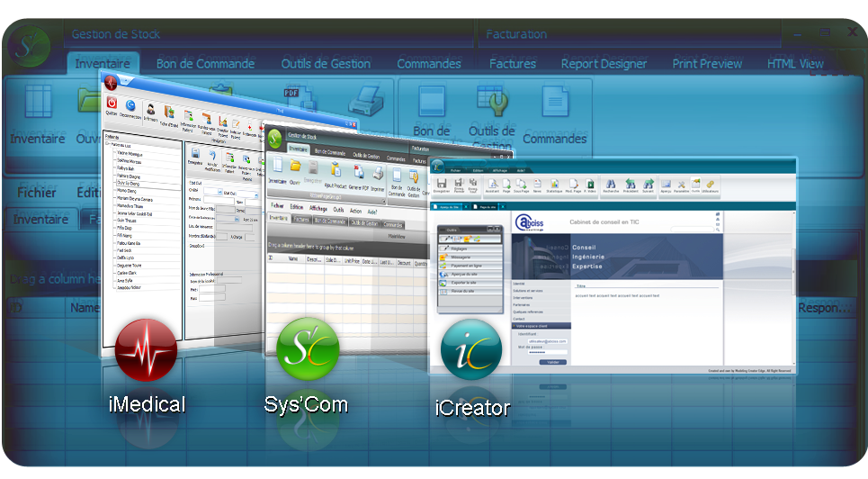Open Print Preview tab in background window
Viewport: 868px width, 479px height.
tap(707, 64)
